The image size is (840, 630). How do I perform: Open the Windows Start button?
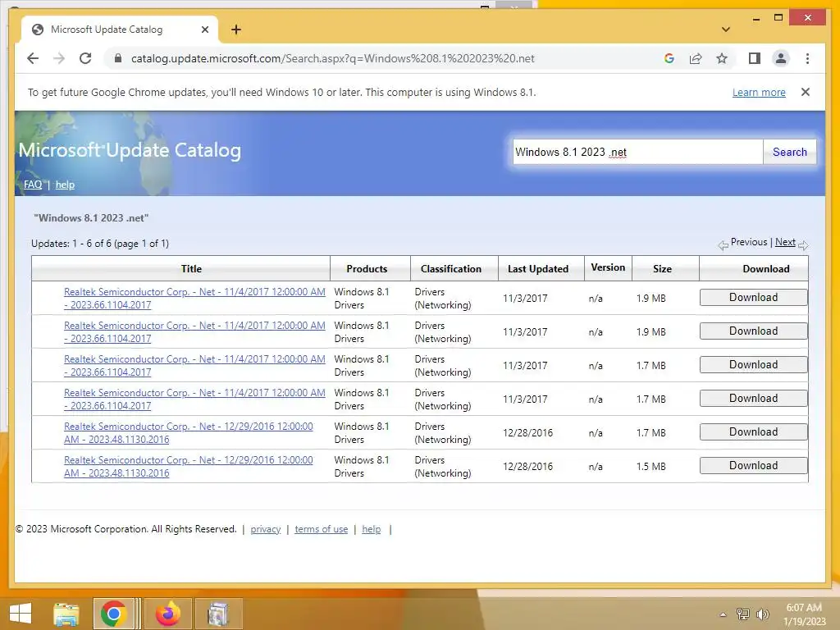coord(21,614)
